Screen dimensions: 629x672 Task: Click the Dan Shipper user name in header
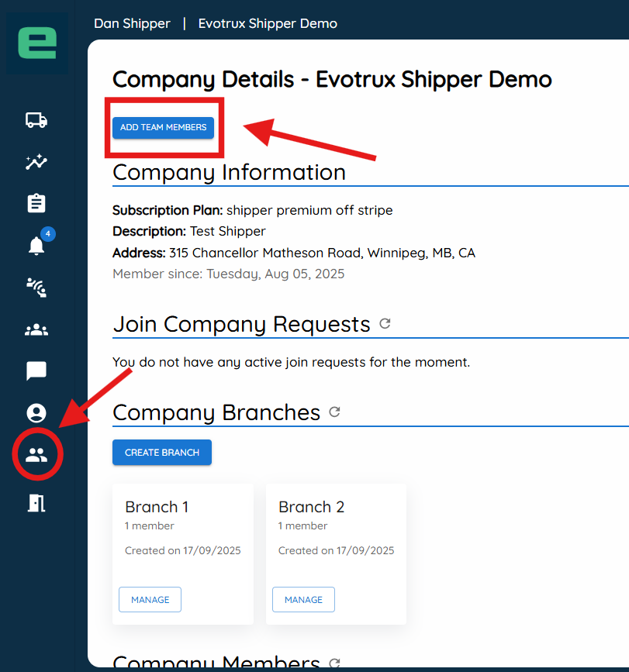click(132, 23)
